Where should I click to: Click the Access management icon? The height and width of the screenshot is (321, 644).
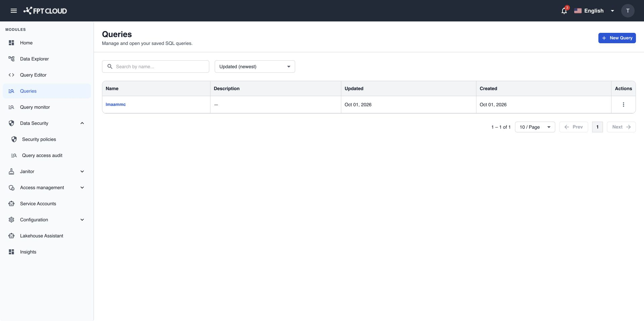tap(11, 188)
